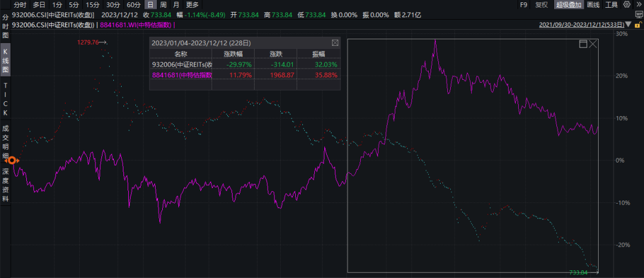Click the 11.79% change value
Screen dimensions: 644x278
pos(241,74)
